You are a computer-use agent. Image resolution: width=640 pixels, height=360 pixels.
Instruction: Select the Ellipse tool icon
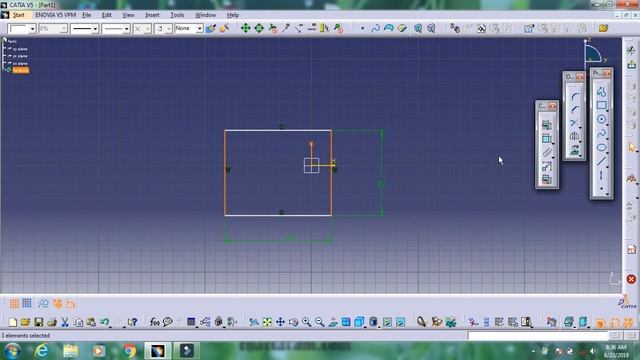[601, 147]
